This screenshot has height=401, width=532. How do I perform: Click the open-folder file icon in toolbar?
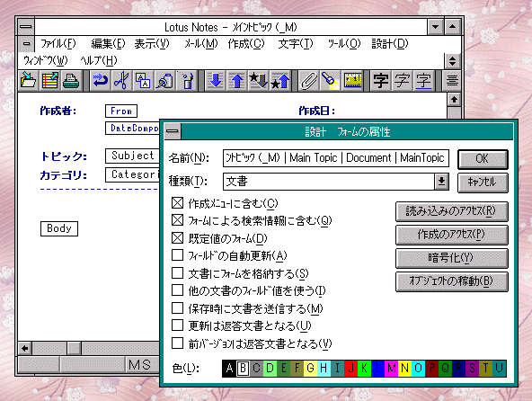click(x=29, y=81)
